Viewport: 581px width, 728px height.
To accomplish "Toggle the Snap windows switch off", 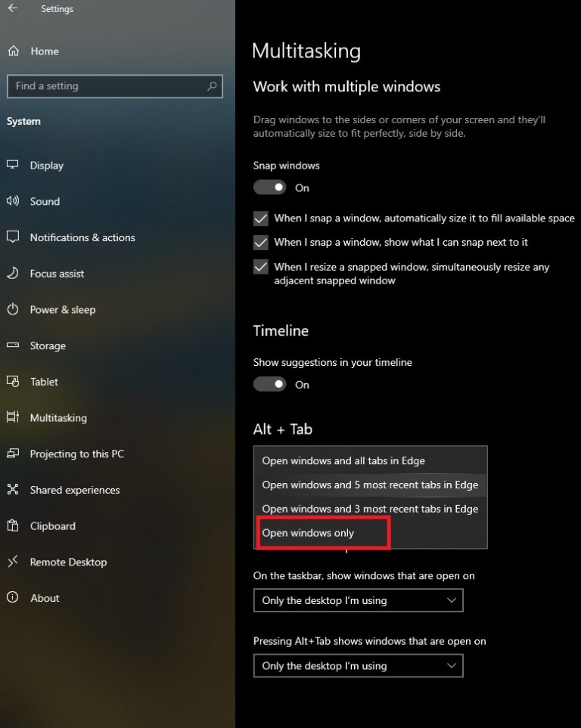I will pos(269,187).
